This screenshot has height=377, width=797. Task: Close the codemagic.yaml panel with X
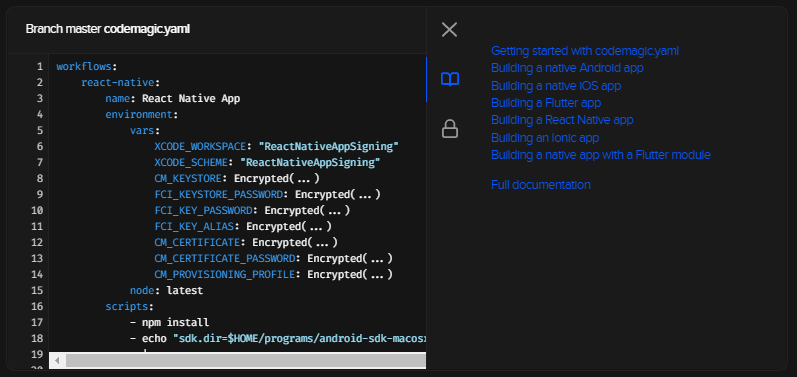(449, 29)
